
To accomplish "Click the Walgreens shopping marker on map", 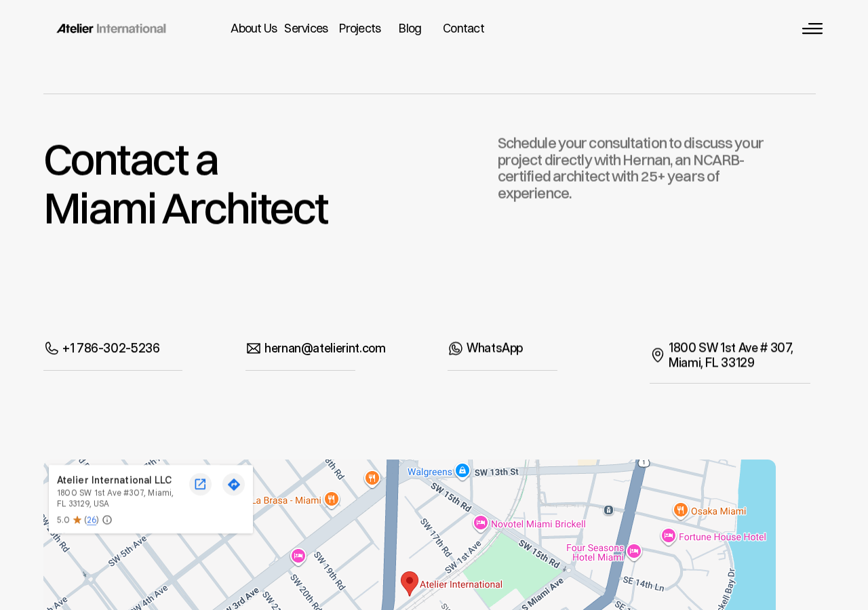I will (x=462, y=470).
